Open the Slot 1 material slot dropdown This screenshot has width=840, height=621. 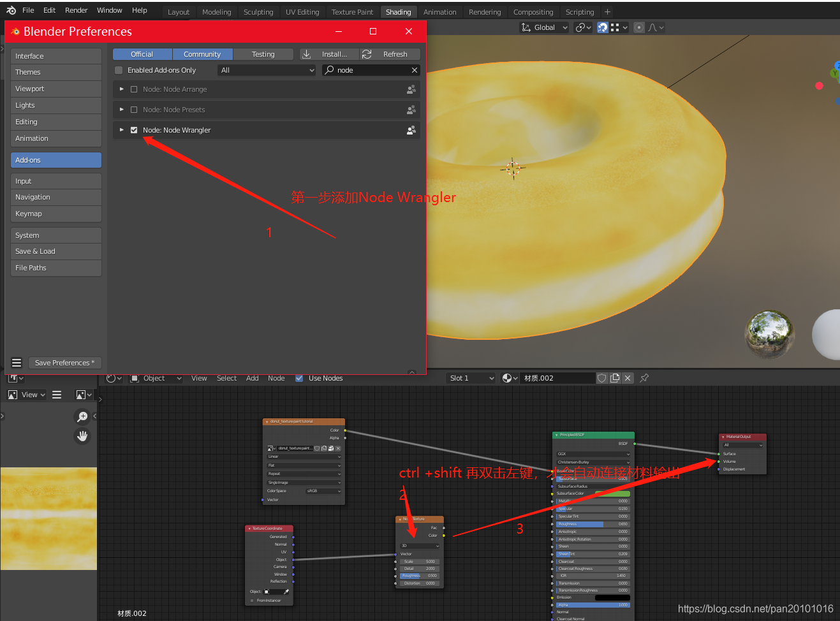pyautogui.click(x=471, y=378)
